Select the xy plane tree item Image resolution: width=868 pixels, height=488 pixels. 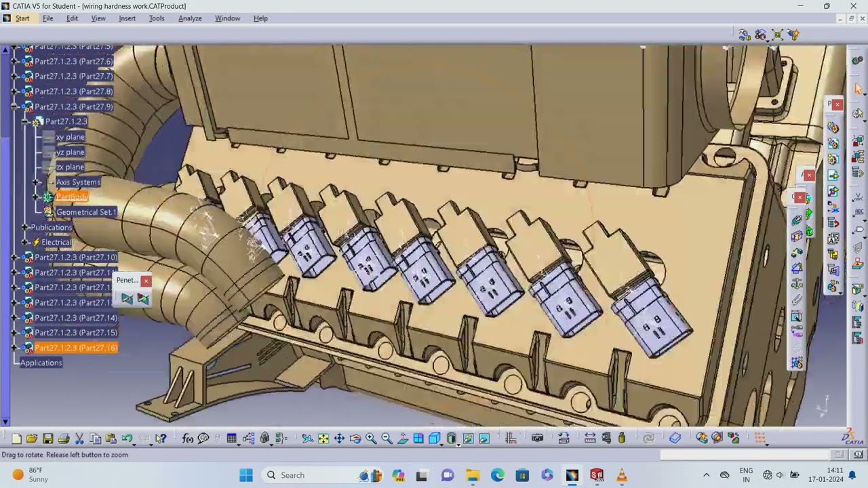71,137
